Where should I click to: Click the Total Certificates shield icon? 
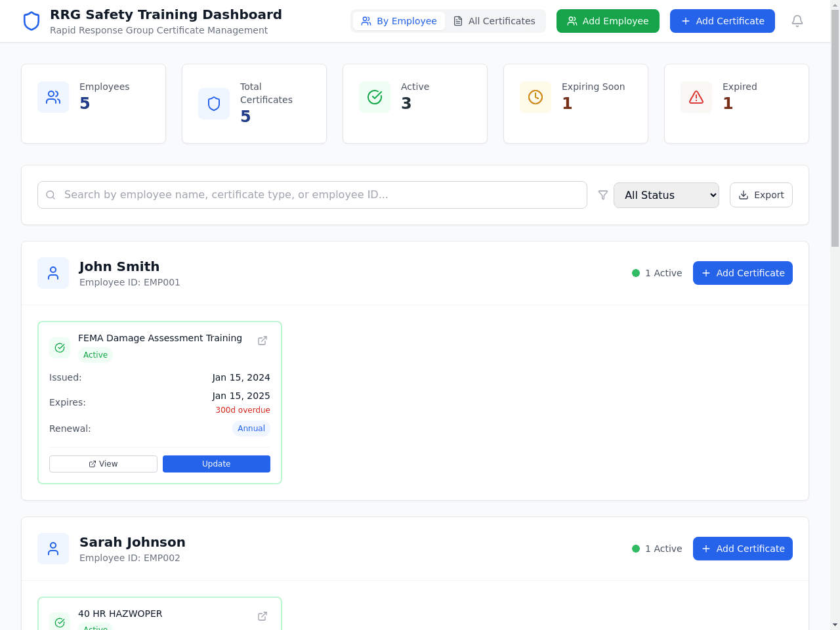(x=214, y=104)
